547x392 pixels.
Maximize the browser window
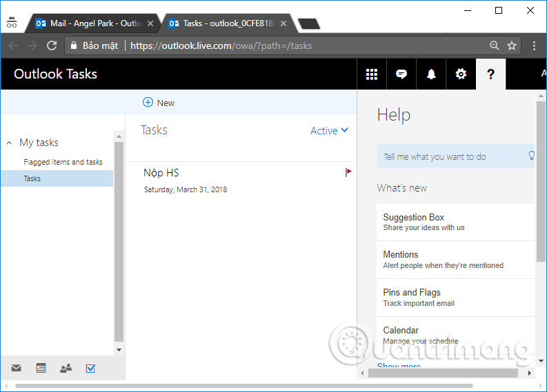tap(499, 10)
